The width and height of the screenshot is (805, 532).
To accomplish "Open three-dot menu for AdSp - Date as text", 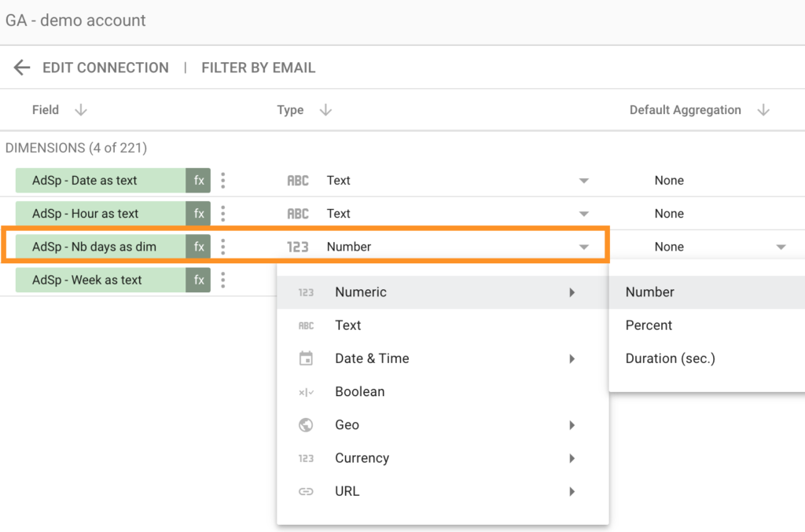I will (222, 181).
